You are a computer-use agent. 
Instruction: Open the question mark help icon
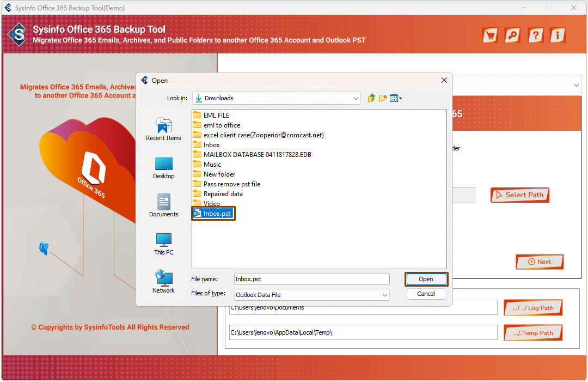[x=536, y=35]
